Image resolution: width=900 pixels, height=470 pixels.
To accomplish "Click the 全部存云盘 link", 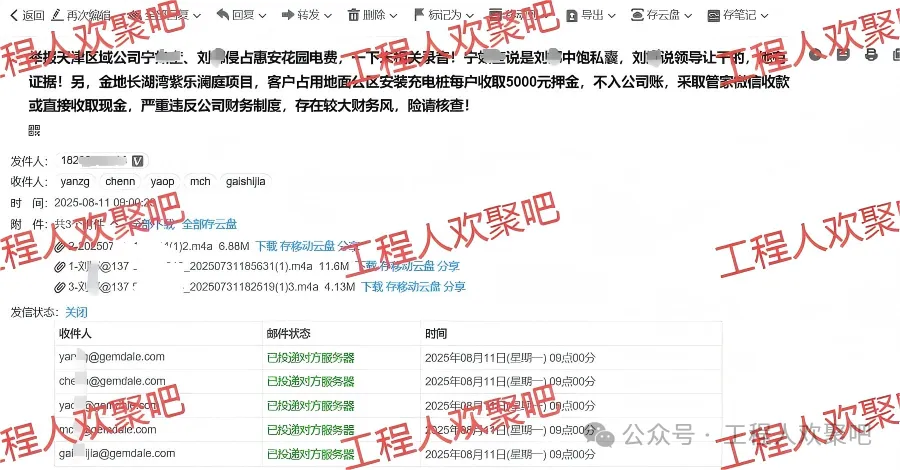I will tap(210, 224).
